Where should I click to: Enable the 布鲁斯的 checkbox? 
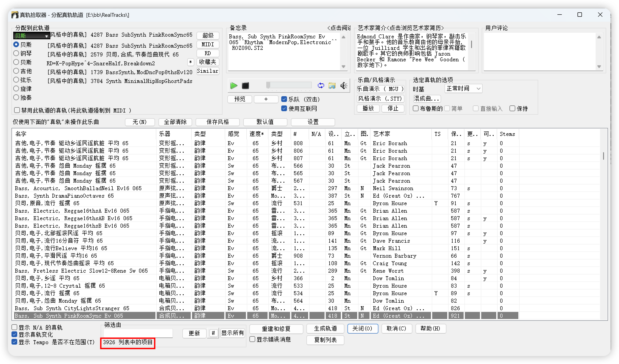click(416, 109)
